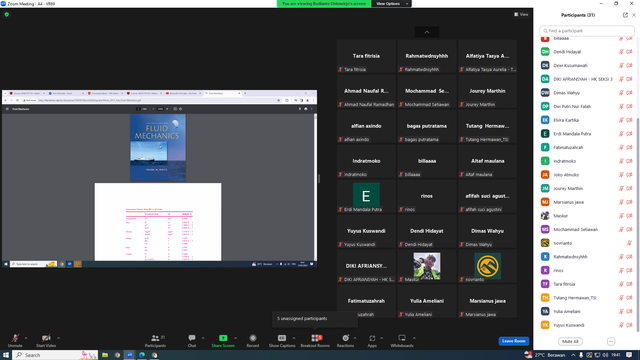Click the Leave Room button
The image size is (640, 360).
513,341
